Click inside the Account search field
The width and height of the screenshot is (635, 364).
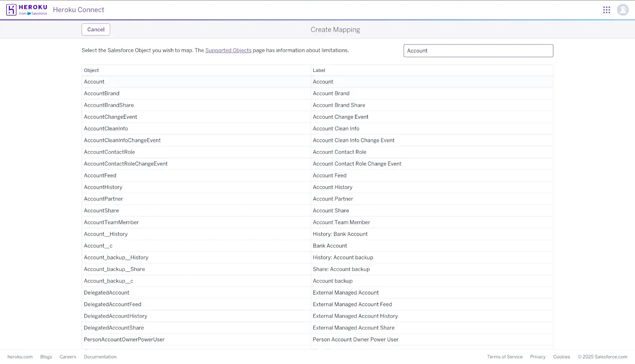478,50
